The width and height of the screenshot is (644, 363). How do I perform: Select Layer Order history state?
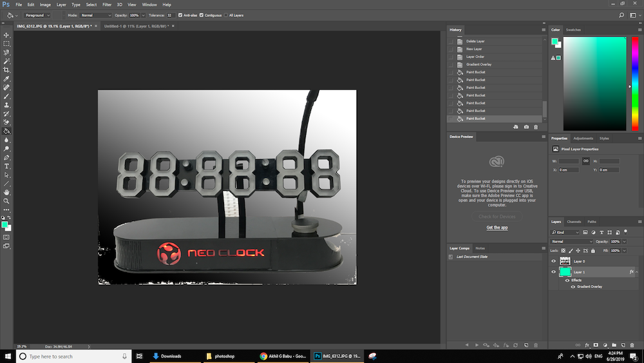pos(475,57)
